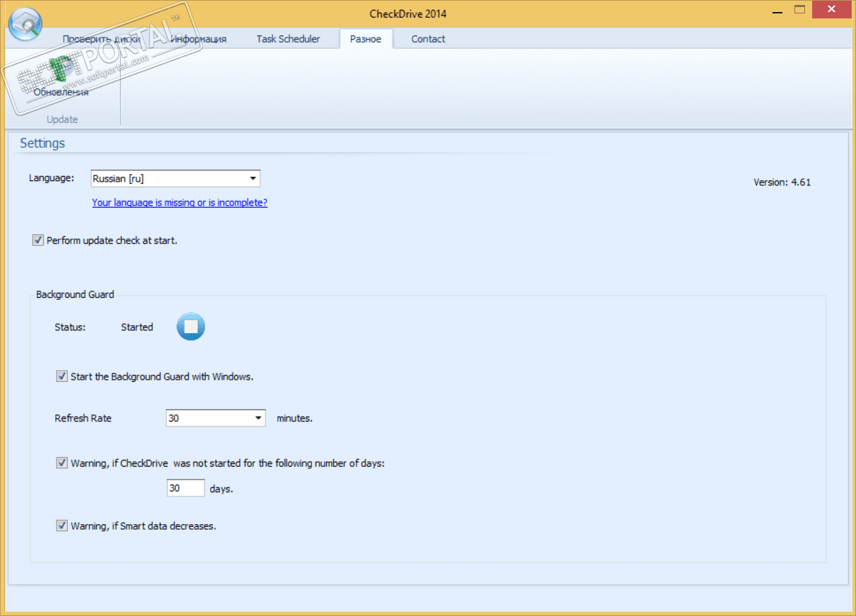Click the 'Started' status text

tap(137, 327)
